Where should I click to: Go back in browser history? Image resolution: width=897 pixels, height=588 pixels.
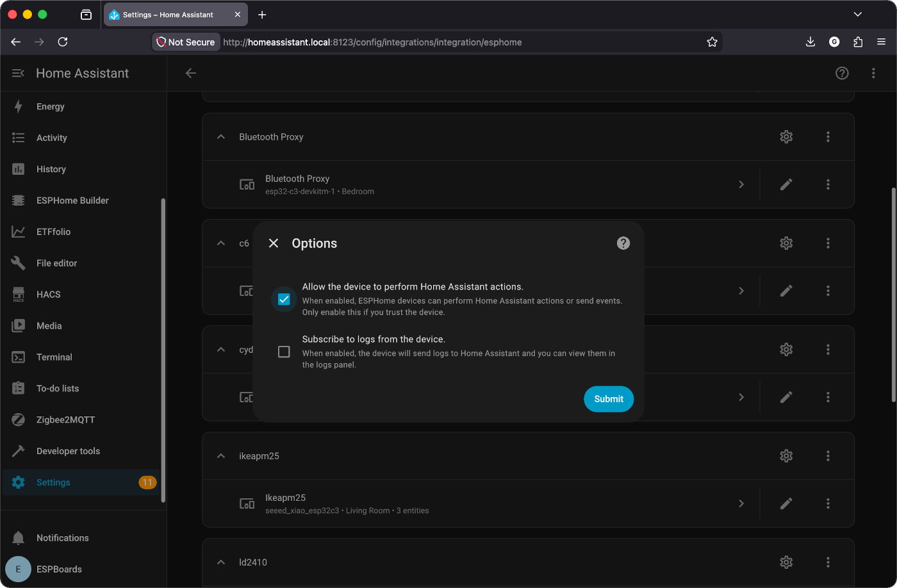coord(16,42)
